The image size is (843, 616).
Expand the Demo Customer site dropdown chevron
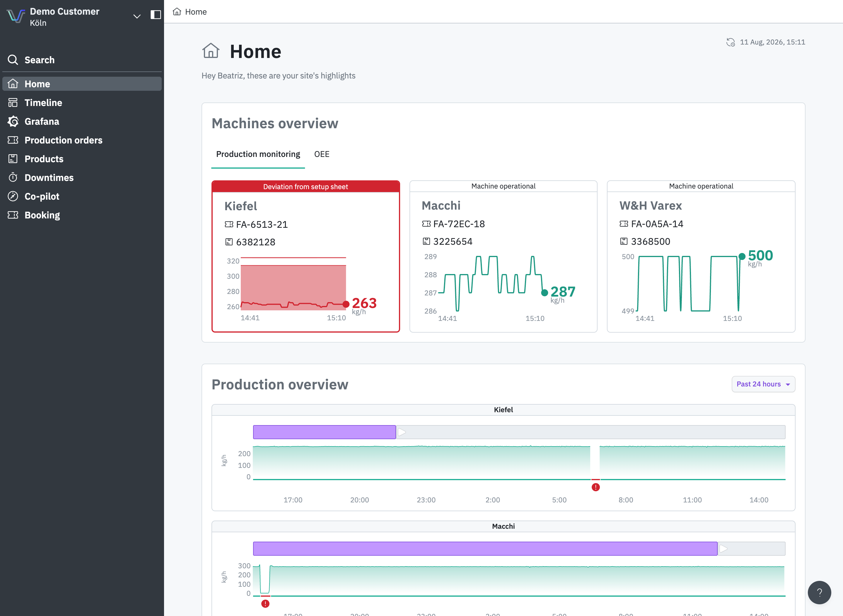[x=137, y=16]
